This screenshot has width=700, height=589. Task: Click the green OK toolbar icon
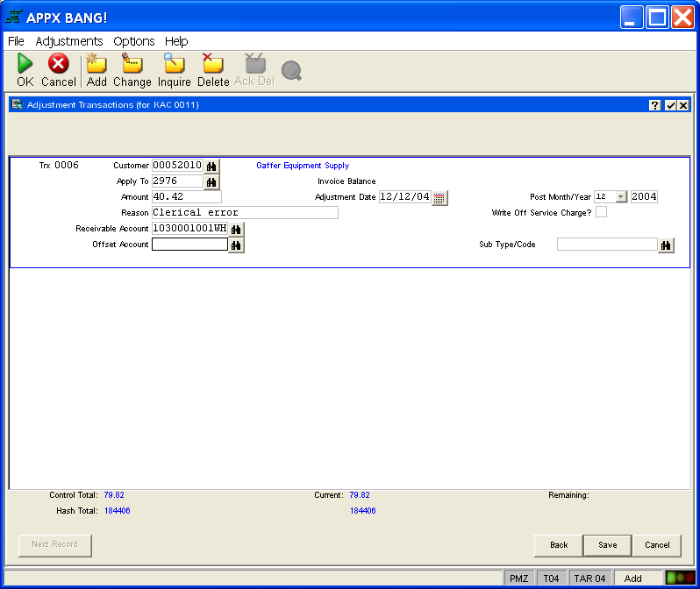coord(25,65)
